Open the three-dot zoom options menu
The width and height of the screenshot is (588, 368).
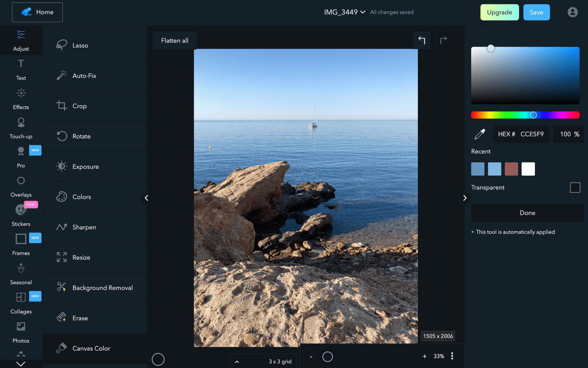[452, 356]
